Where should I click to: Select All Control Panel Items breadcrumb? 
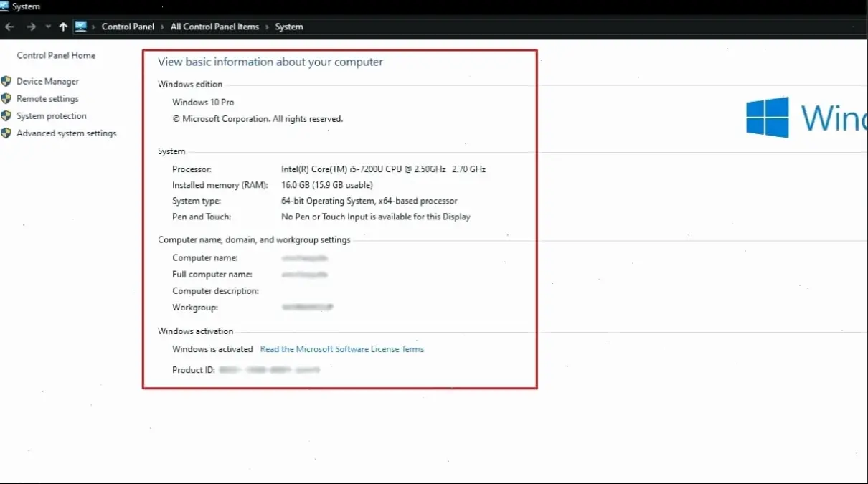(214, 27)
